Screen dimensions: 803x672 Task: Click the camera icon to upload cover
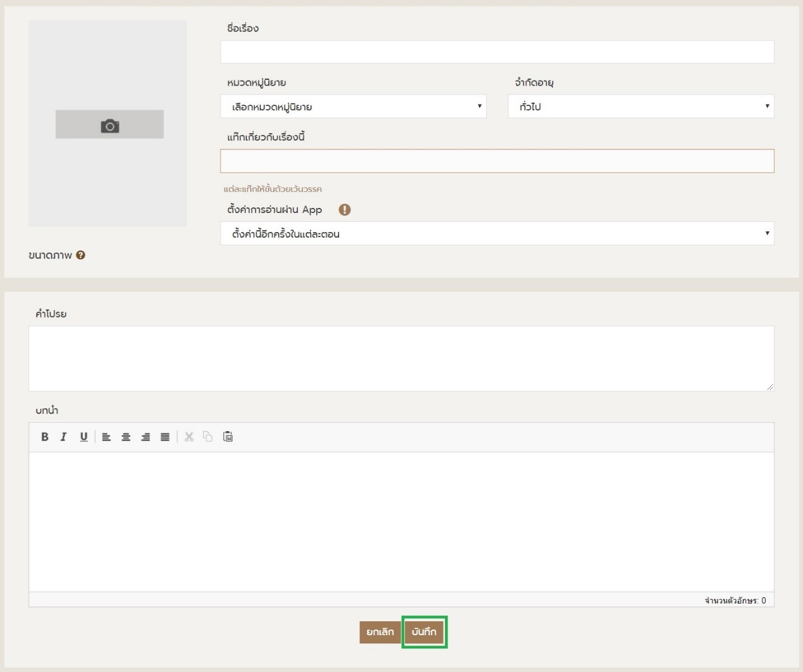coord(110,125)
